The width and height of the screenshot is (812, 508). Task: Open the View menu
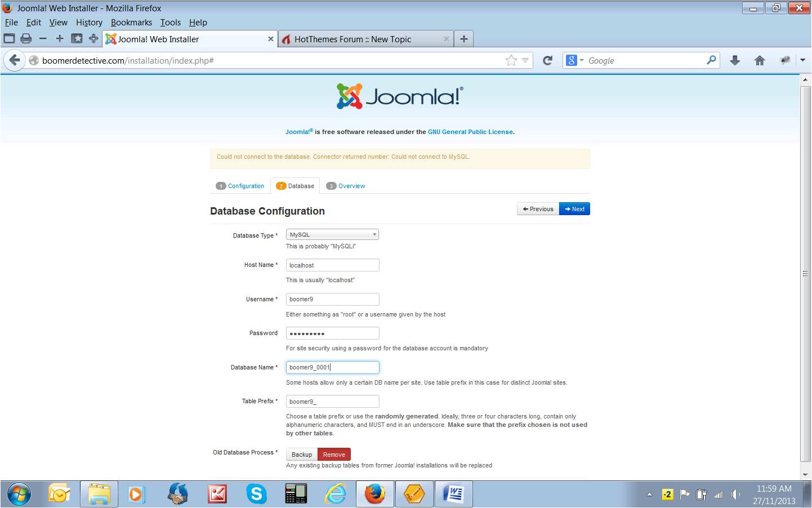click(59, 23)
